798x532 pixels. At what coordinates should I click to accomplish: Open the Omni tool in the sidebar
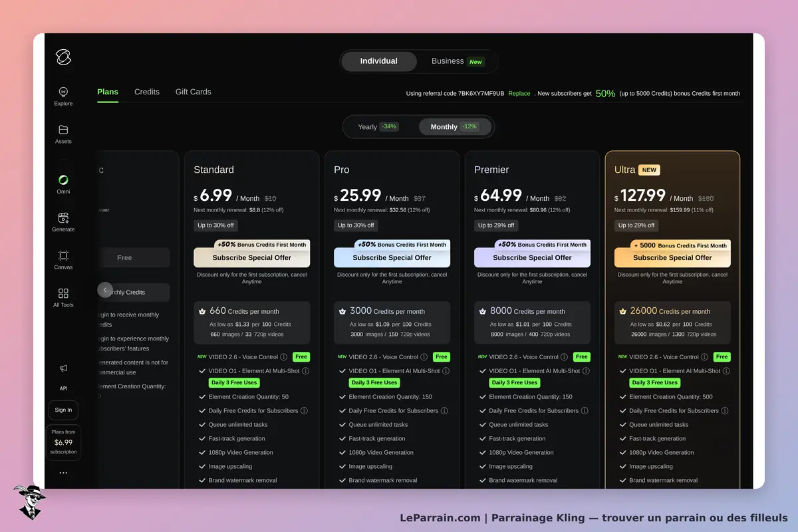[63, 184]
